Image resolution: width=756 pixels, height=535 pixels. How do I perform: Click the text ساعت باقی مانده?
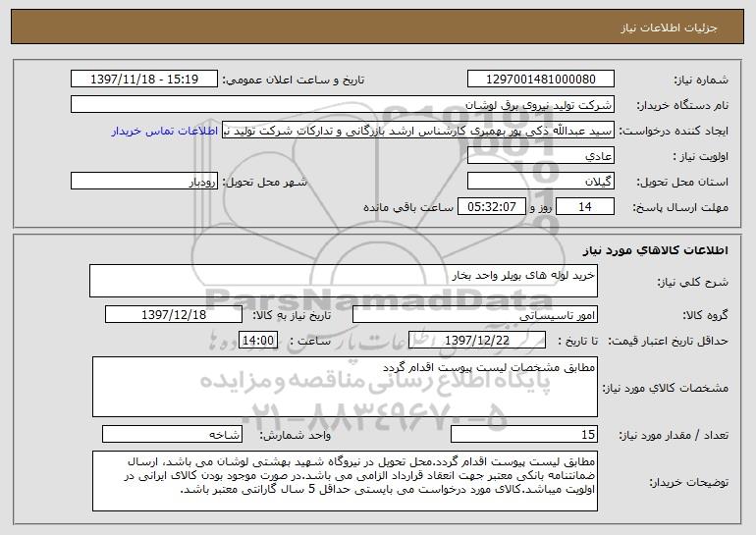pos(408,207)
